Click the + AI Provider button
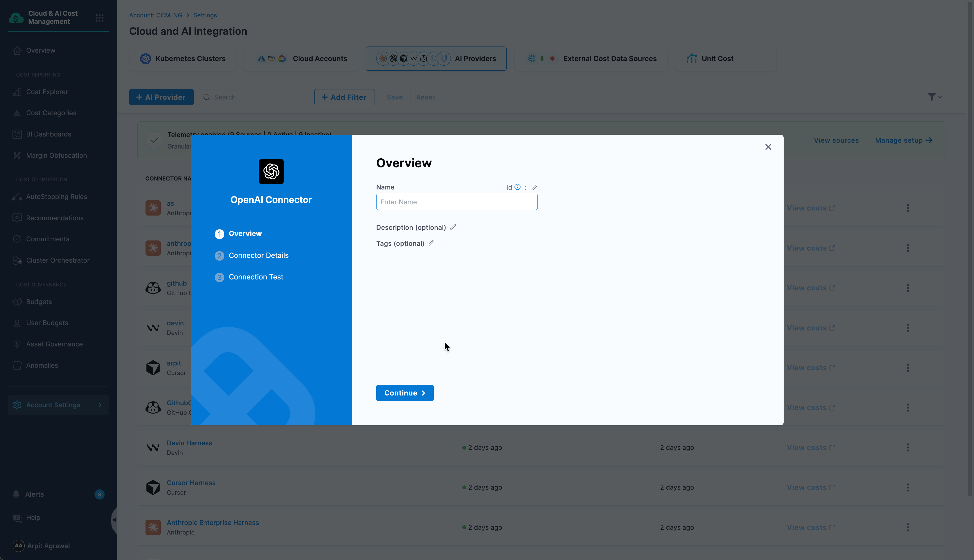The image size is (974, 560). click(161, 97)
